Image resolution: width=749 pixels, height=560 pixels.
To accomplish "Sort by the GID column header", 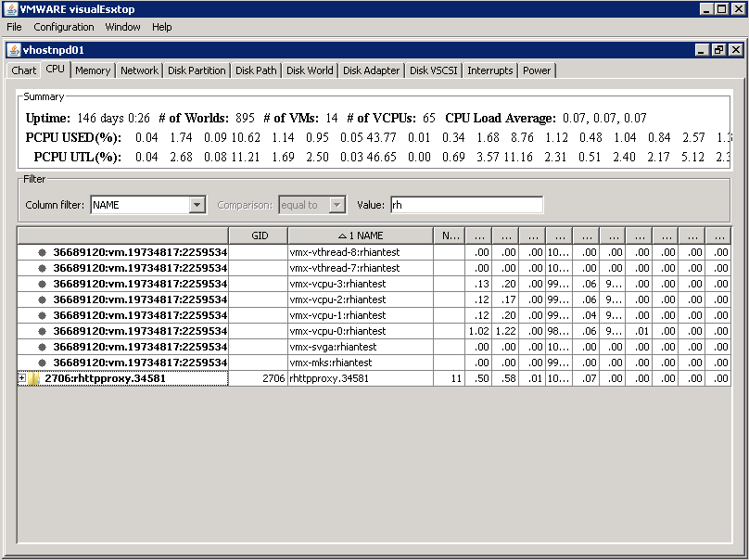I will tap(259, 235).
